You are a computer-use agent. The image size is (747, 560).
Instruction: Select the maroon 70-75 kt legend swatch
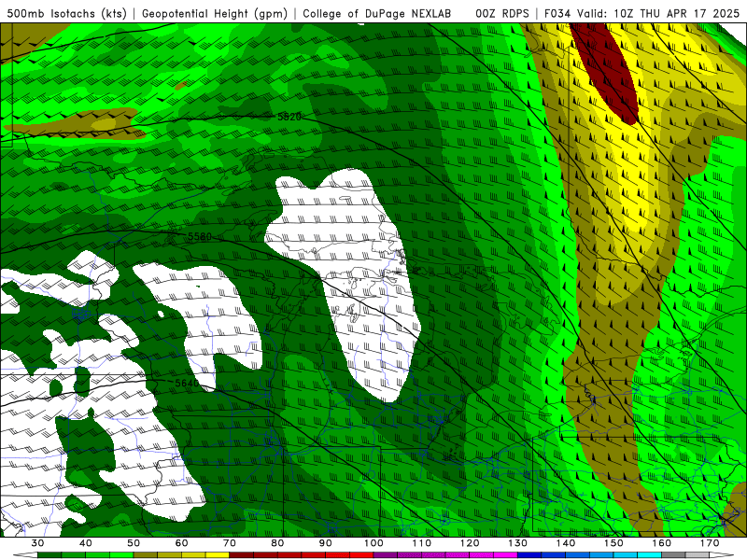242,555
